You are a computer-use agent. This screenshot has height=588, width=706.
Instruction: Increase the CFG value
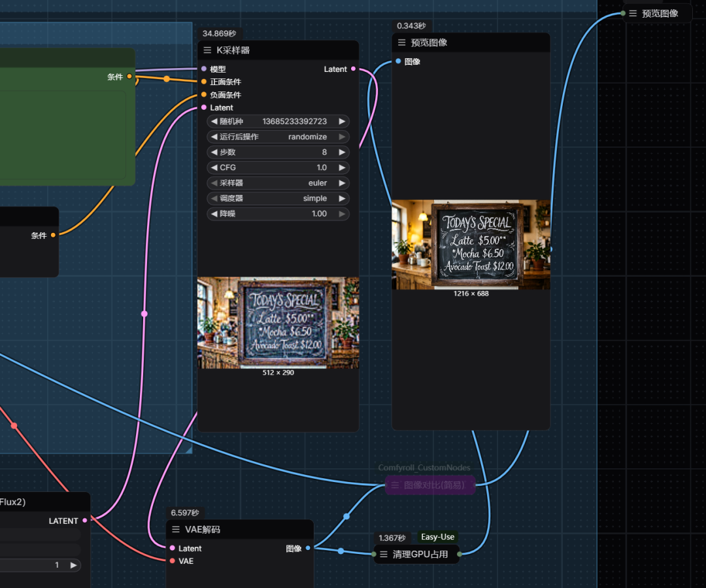click(342, 167)
